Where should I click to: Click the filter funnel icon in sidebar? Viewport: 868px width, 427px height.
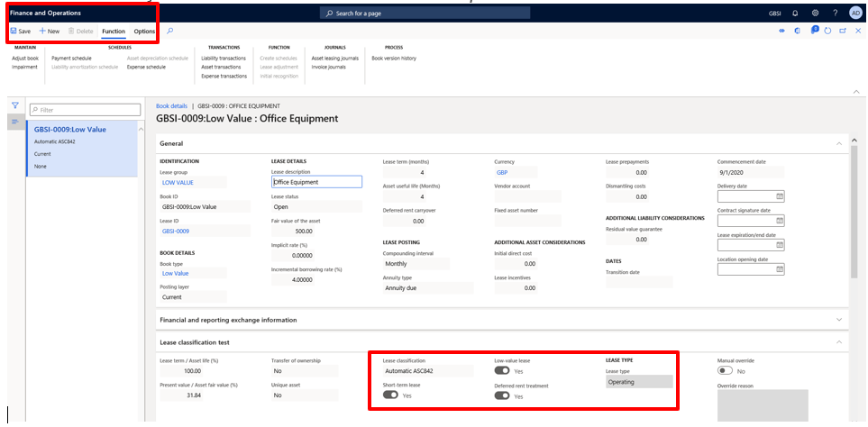(15, 105)
